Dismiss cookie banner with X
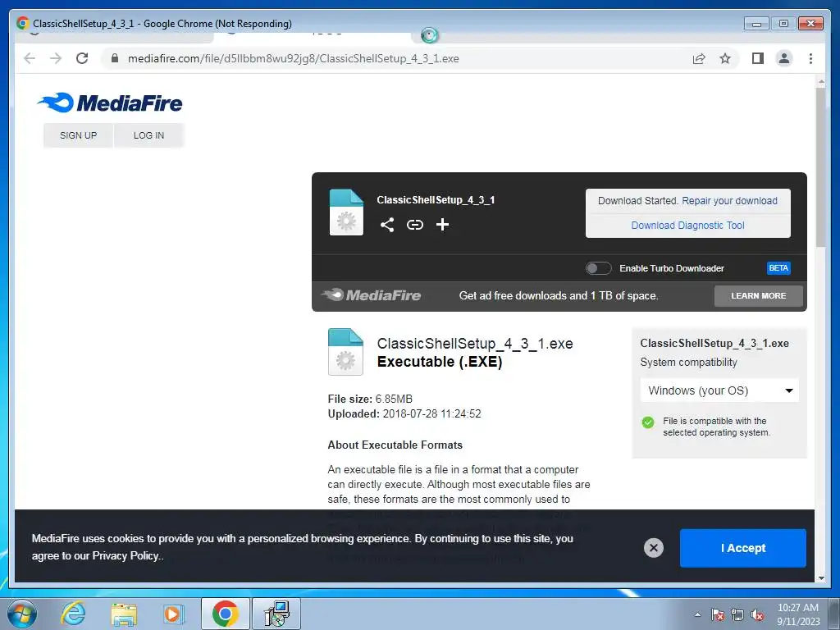 tap(653, 548)
